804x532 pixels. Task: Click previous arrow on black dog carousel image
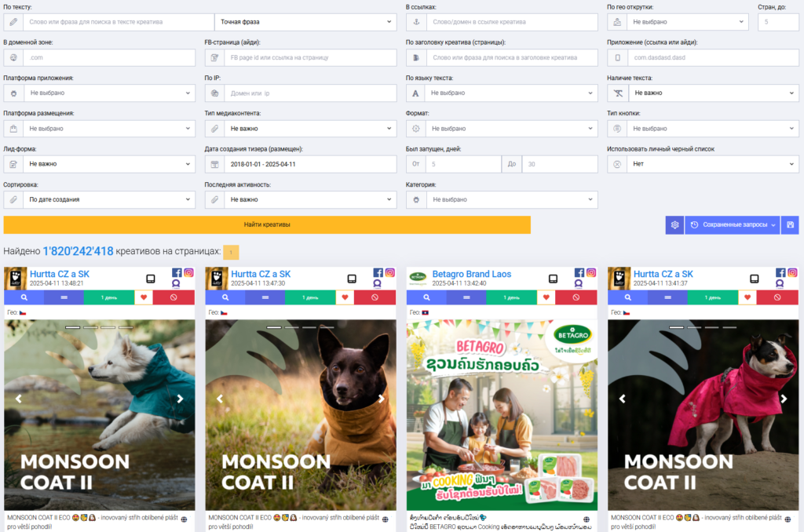[220, 399]
